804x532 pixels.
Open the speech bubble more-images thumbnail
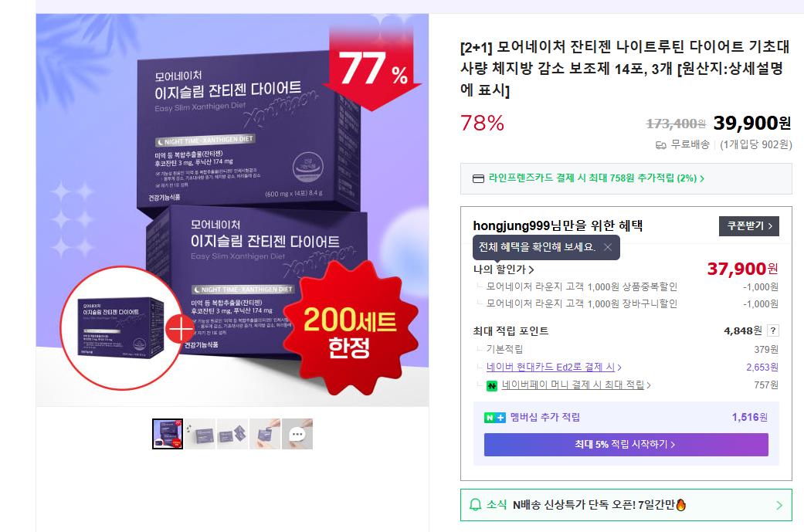tap(297, 434)
